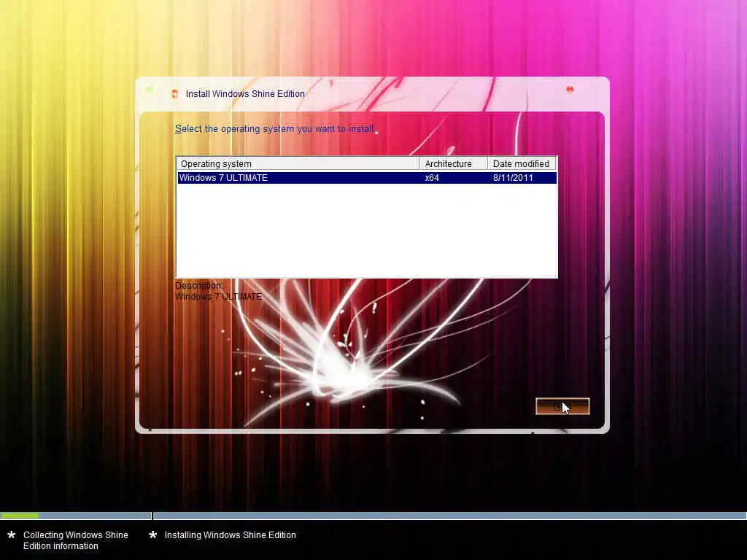Image resolution: width=747 pixels, height=560 pixels.
Task: Click the Date modified column header
Action: (x=522, y=164)
